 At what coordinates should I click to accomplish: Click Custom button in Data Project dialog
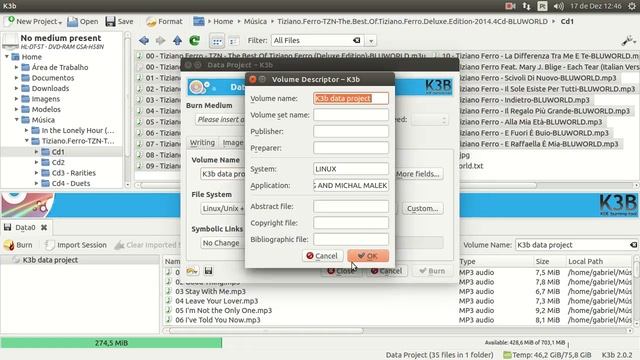[422, 208]
